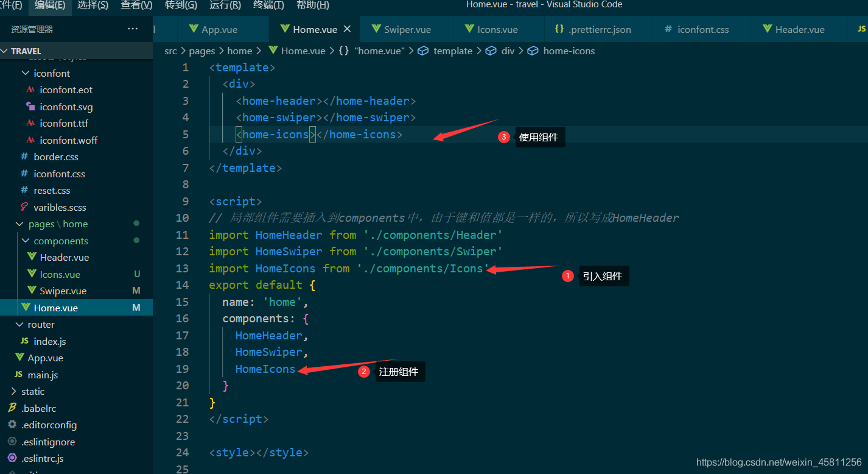Viewport: 868px width, 474px height.
Task: Click the pages breadcrumb segment
Action: [202, 51]
